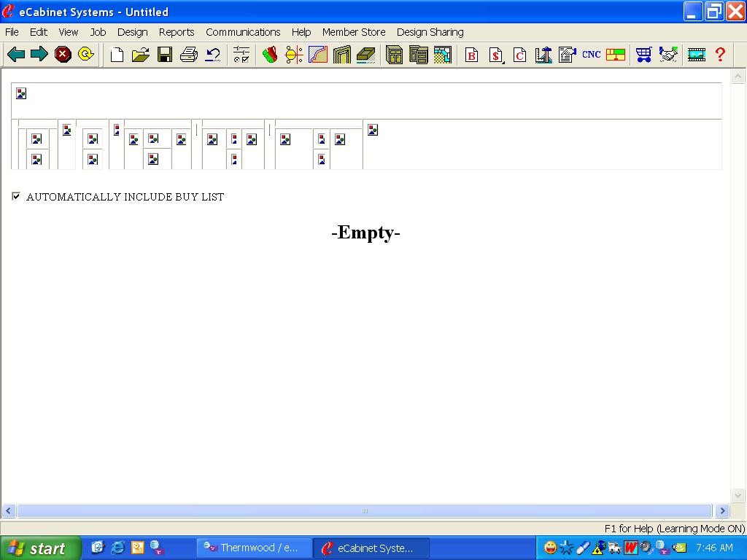Viewport: 747px width, 560px height.
Task: Click the handshake toolbar icon
Action: point(668,55)
